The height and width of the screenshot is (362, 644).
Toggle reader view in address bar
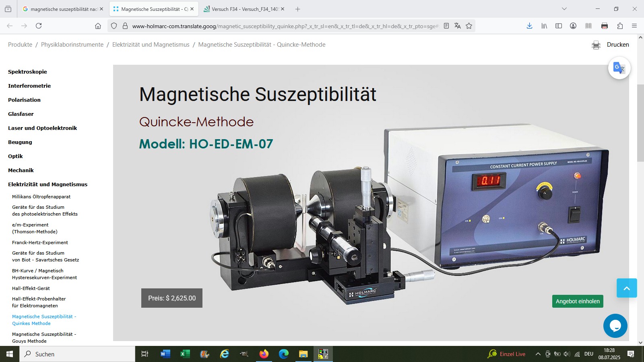click(x=446, y=26)
